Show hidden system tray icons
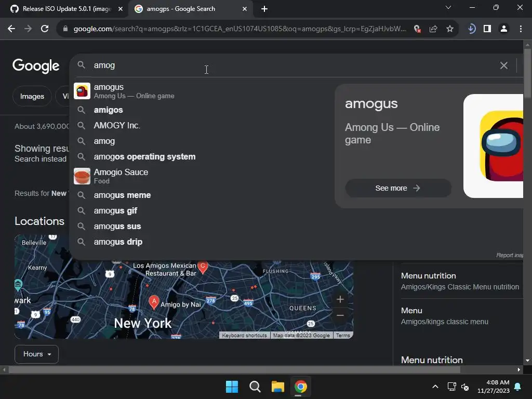The image size is (532, 399). [x=435, y=387]
